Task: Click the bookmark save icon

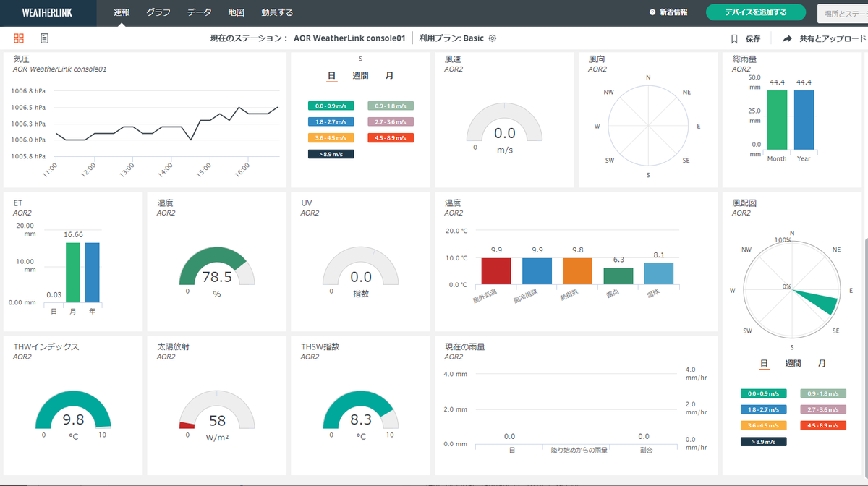Action: tap(734, 38)
